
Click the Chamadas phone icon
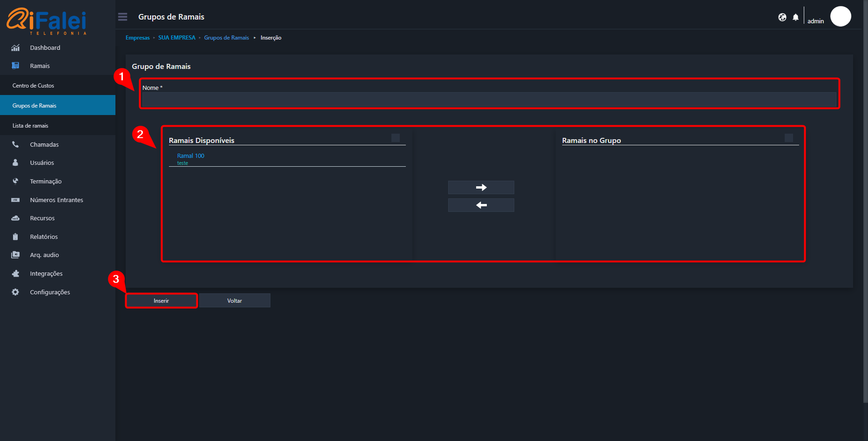coord(15,144)
